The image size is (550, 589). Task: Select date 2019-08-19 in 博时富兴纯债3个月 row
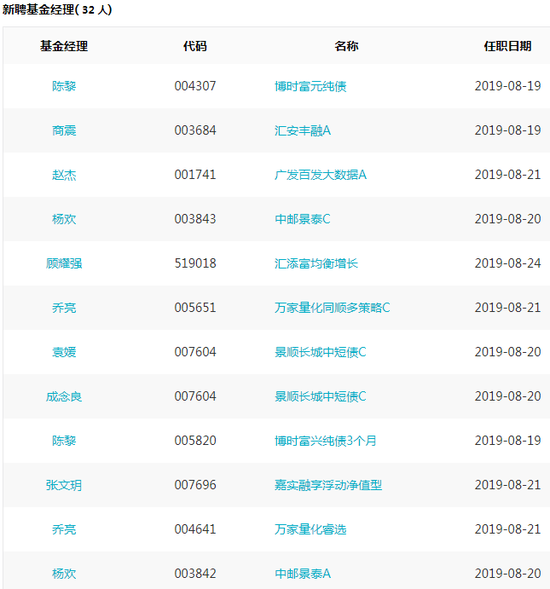[508, 441]
